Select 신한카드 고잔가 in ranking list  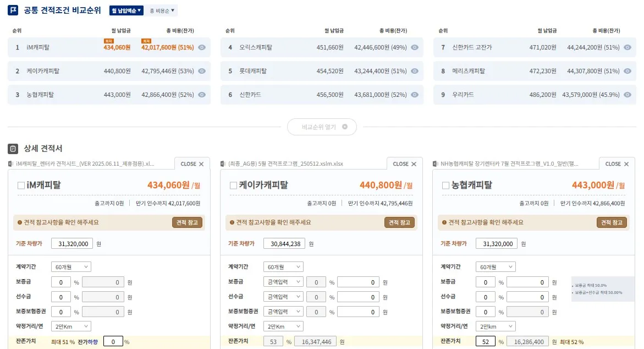pyautogui.click(x=535, y=47)
